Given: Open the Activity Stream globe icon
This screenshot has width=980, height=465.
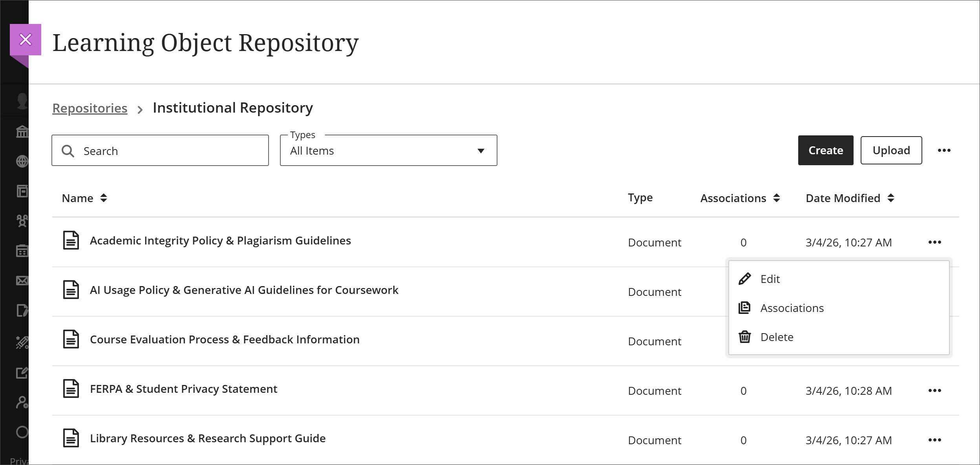Looking at the screenshot, I should tap(22, 161).
